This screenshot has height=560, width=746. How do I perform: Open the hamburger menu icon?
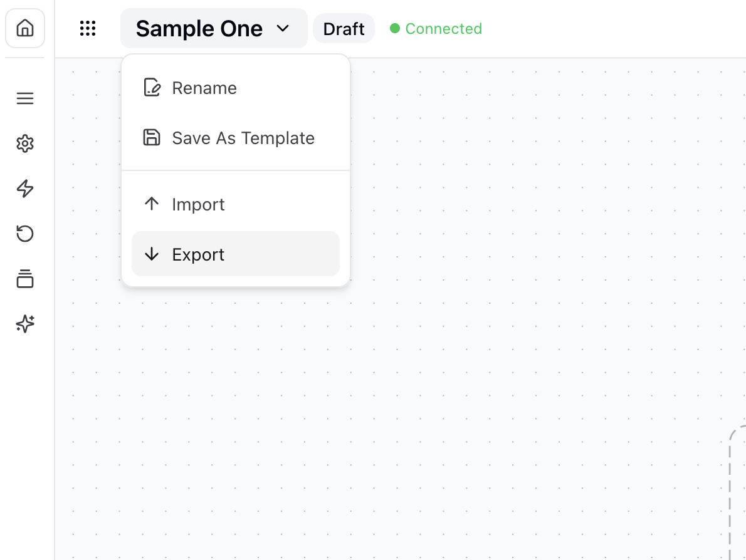(25, 99)
